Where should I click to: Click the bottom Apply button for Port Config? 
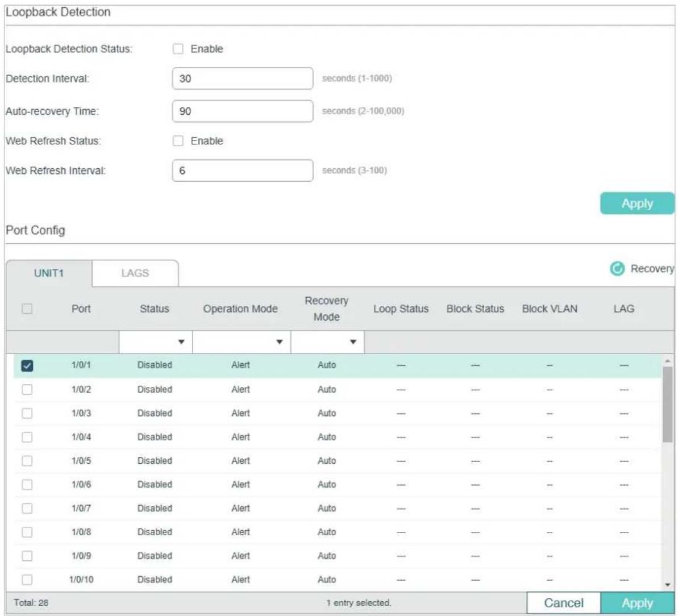pos(637,602)
